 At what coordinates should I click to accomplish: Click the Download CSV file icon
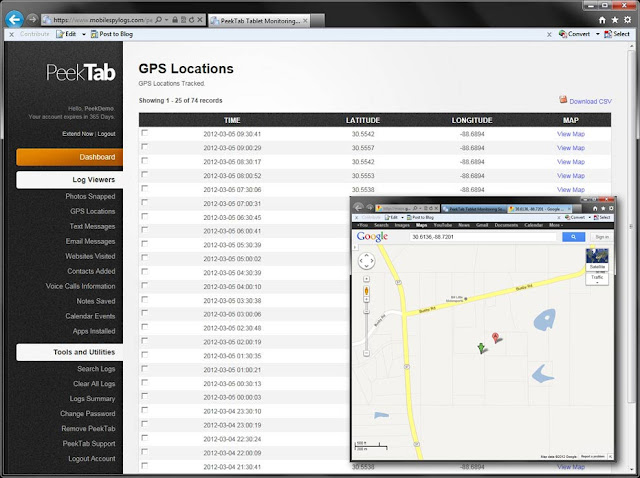tap(563, 100)
